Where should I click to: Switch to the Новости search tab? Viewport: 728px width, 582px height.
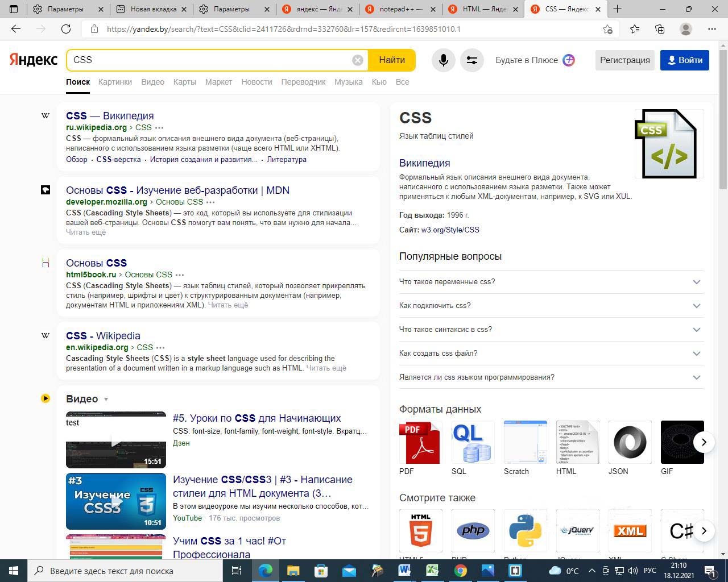pos(257,82)
